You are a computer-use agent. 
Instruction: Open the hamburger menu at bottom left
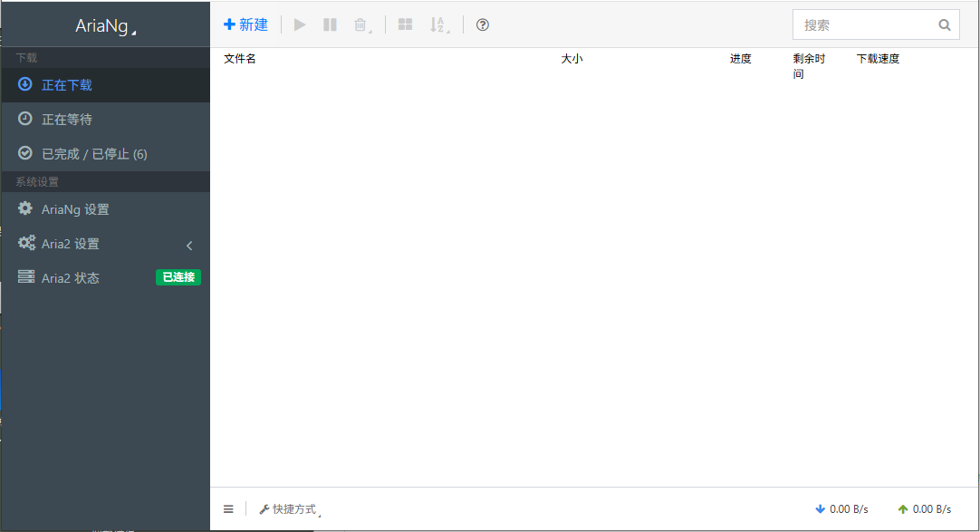click(228, 508)
